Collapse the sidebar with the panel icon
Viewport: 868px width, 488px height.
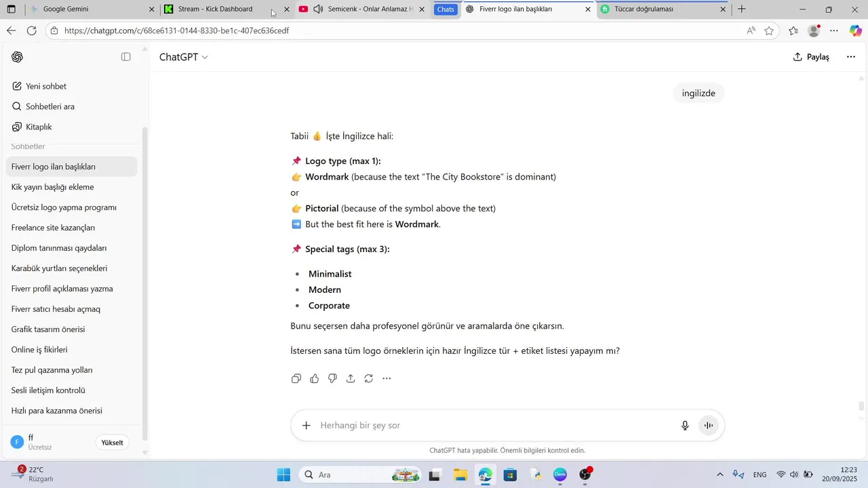click(x=125, y=57)
